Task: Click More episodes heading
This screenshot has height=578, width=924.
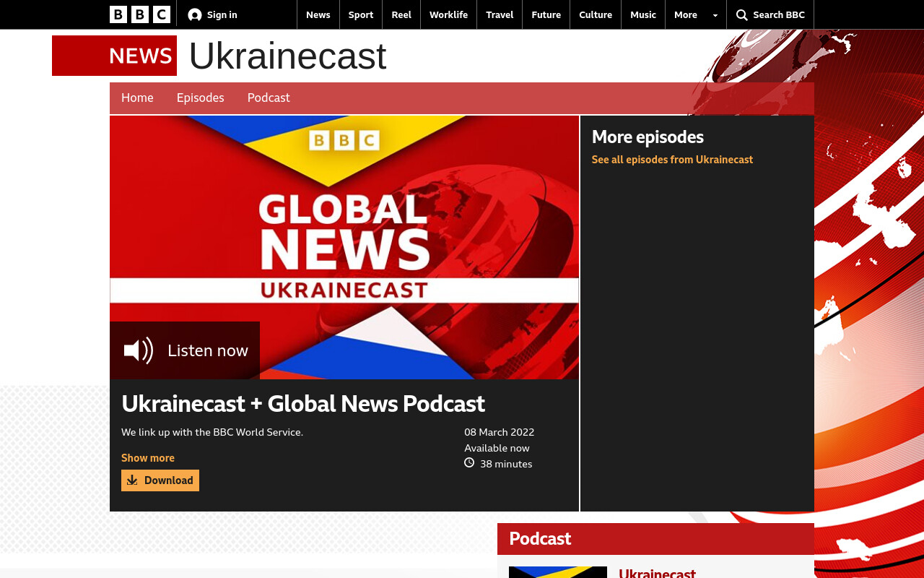Action: pos(648,137)
